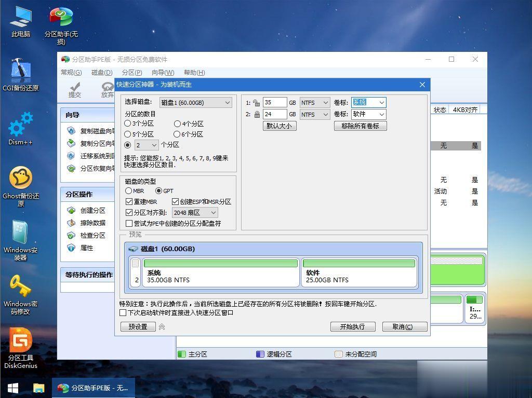
Task: Open partition 1 NTFS file system dropdown
Action: 315,102
